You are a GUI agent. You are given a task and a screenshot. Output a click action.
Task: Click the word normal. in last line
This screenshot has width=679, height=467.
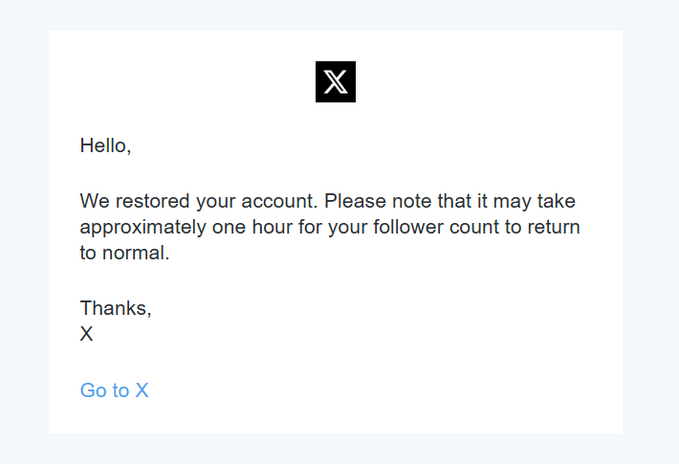coord(136,253)
